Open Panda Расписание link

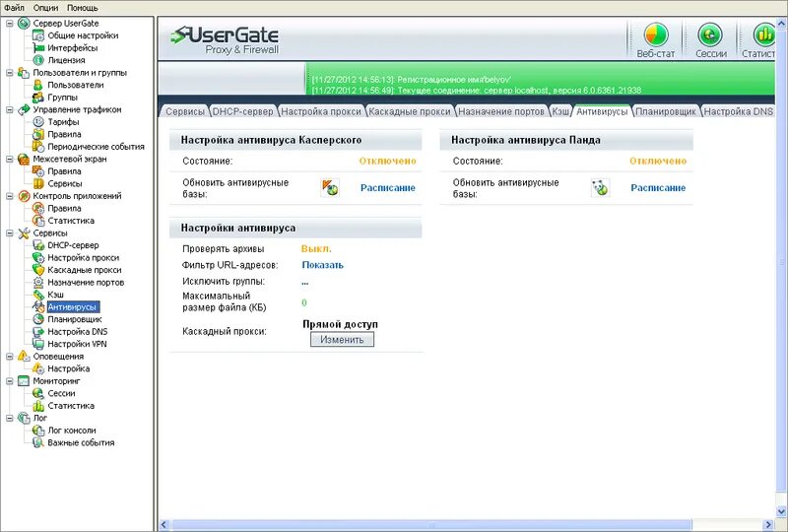tap(658, 188)
